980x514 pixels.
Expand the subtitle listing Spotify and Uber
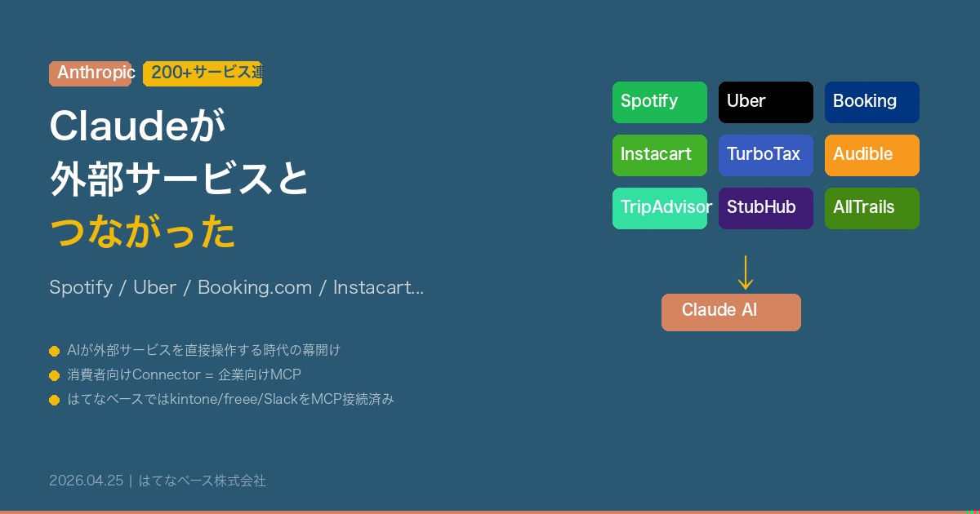pyautogui.click(x=237, y=287)
